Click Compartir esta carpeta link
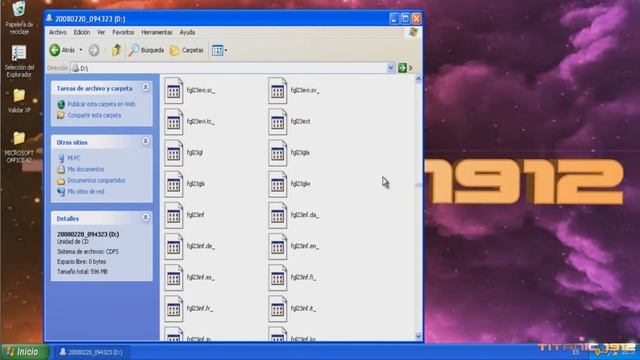The image size is (640, 360). pos(94,115)
